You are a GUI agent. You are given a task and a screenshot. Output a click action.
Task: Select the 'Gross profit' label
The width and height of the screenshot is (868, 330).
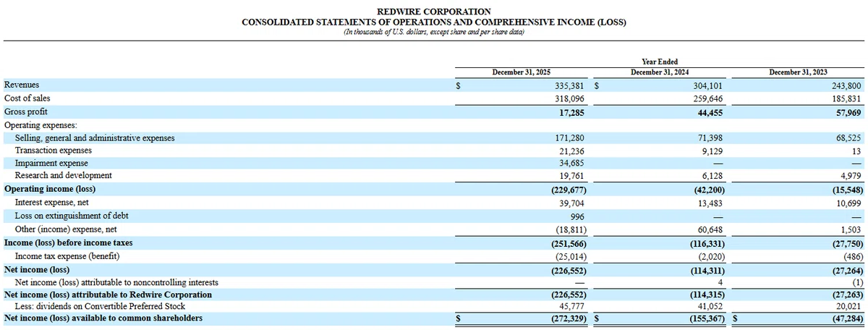(26, 111)
